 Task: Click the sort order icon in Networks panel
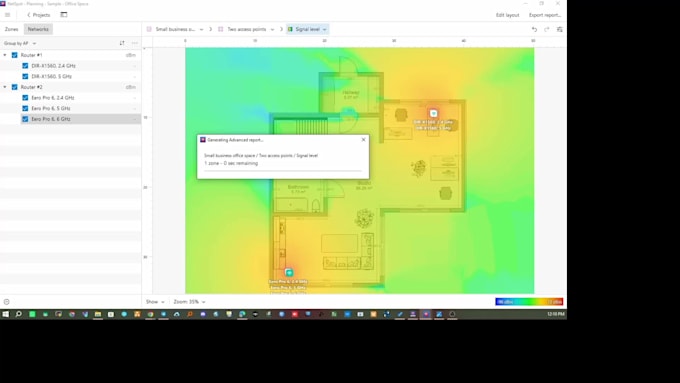[122, 43]
